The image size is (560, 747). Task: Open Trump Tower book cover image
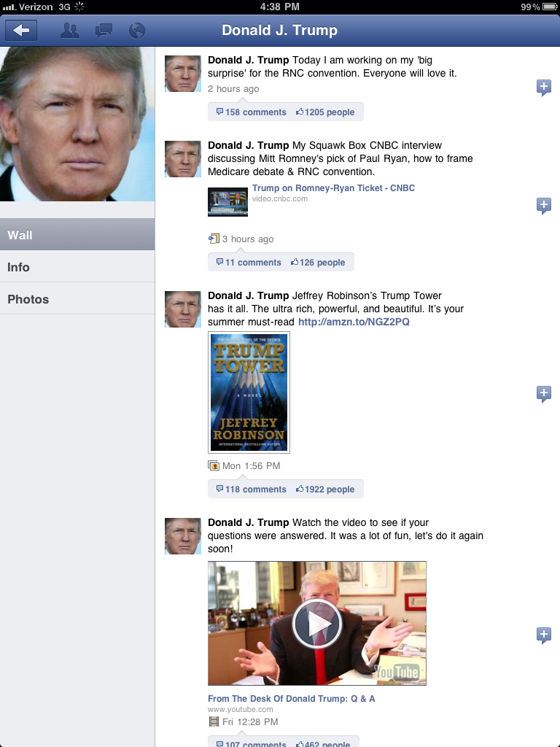coord(249,392)
